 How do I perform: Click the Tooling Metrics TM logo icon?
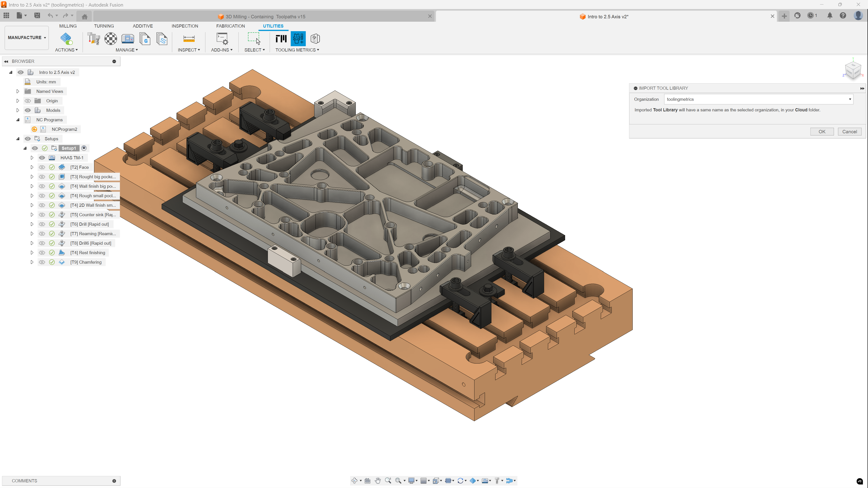tap(281, 39)
